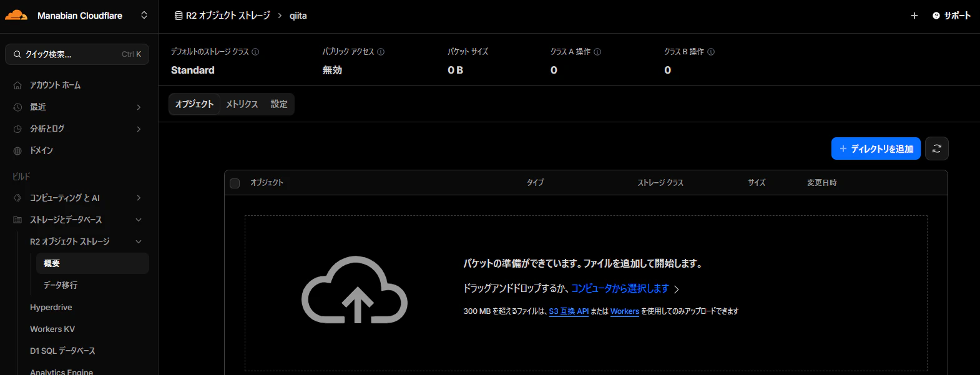Click the コンピュータから選択します link
Viewport: 980px width, 375px height.
click(x=620, y=288)
